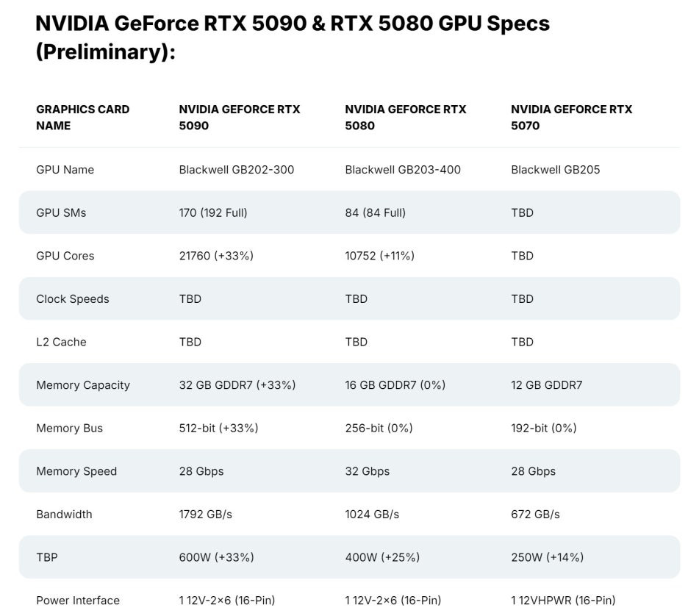688x616 pixels.
Task: Click the Clock Speeds row label
Action: 72,298
